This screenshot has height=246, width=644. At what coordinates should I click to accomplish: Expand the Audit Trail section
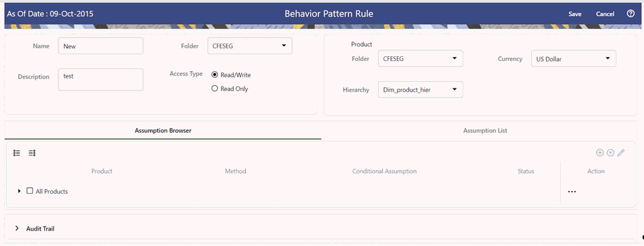[x=17, y=229]
